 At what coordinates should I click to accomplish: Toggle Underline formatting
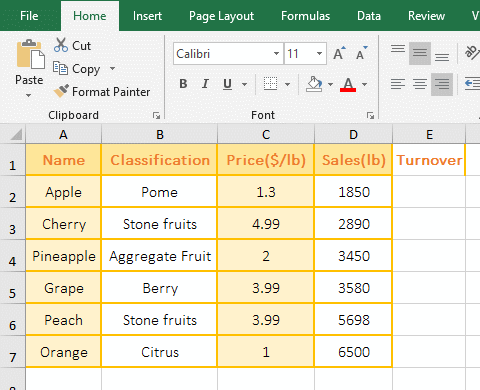pyautogui.click(x=227, y=84)
